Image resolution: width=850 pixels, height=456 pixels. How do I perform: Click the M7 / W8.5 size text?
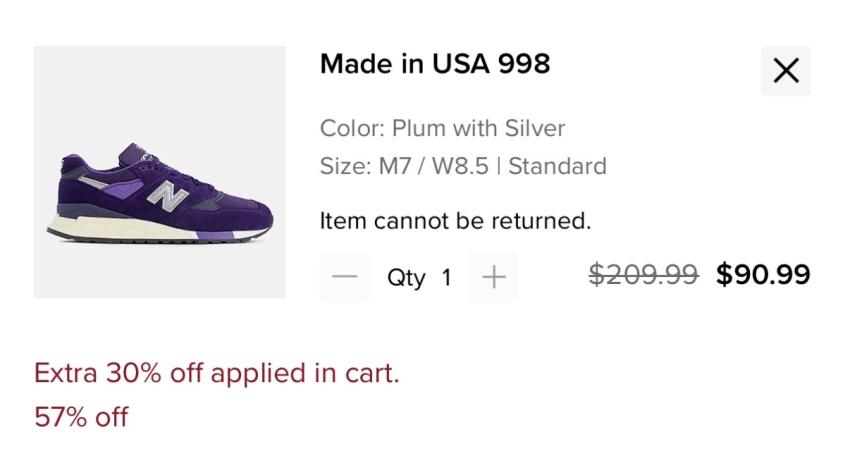tap(433, 166)
